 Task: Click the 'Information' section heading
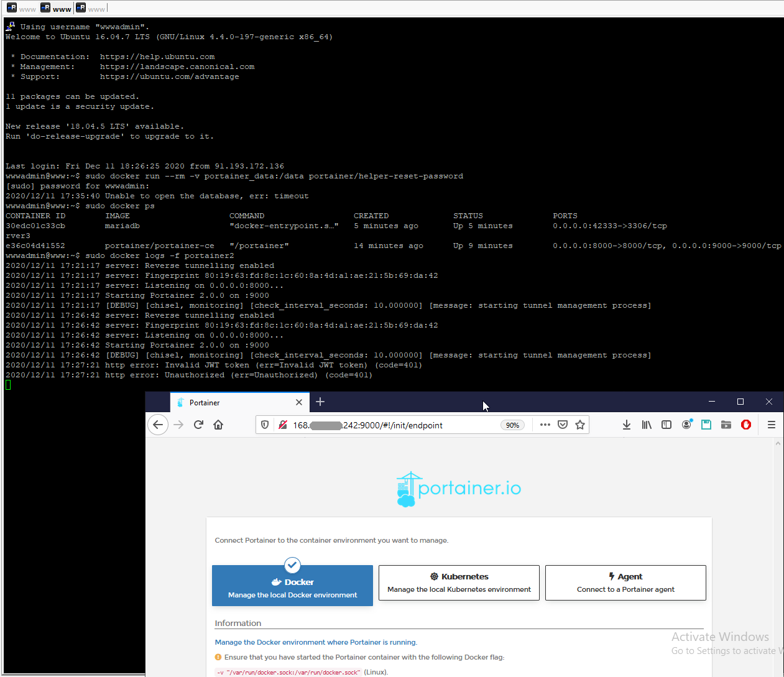click(x=238, y=623)
